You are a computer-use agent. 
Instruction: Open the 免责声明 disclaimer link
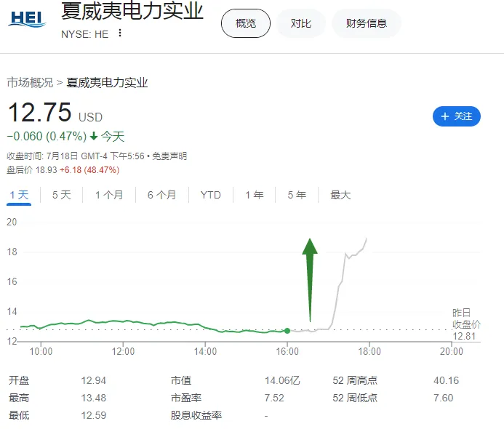click(x=169, y=156)
